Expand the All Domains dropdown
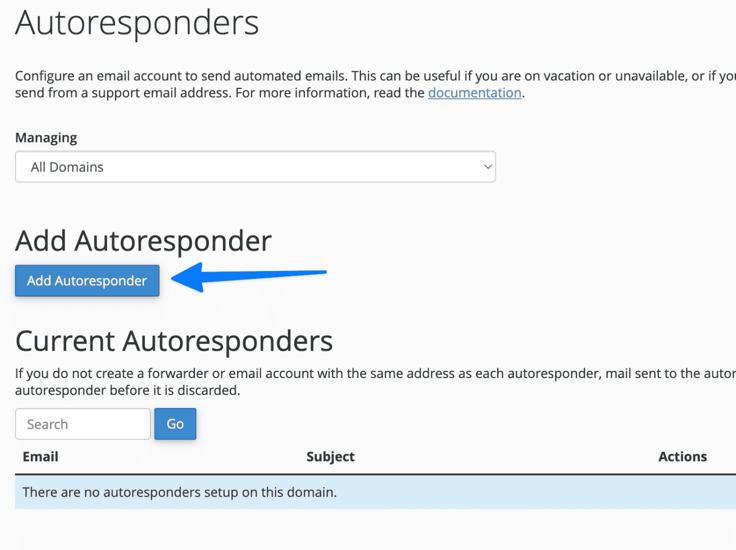 [x=255, y=167]
